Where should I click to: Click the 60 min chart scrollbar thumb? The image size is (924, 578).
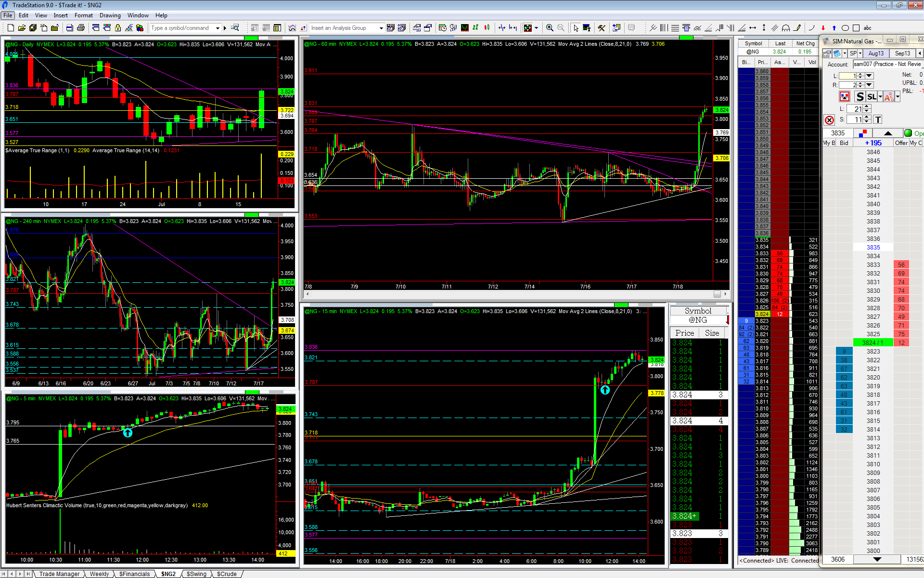[x=717, y=294]
